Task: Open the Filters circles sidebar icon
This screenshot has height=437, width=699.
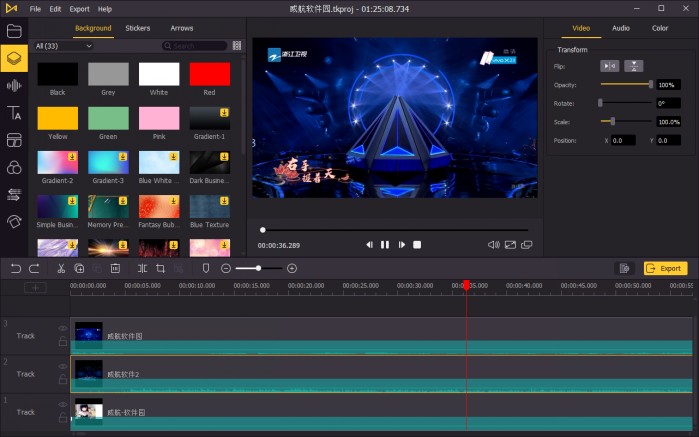Action: 14,167
